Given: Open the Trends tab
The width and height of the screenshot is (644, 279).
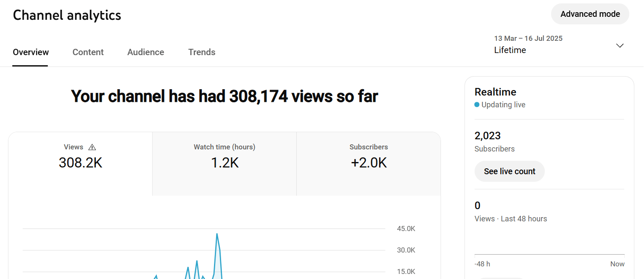Looking at the screenshot, I should pos(202,52).
